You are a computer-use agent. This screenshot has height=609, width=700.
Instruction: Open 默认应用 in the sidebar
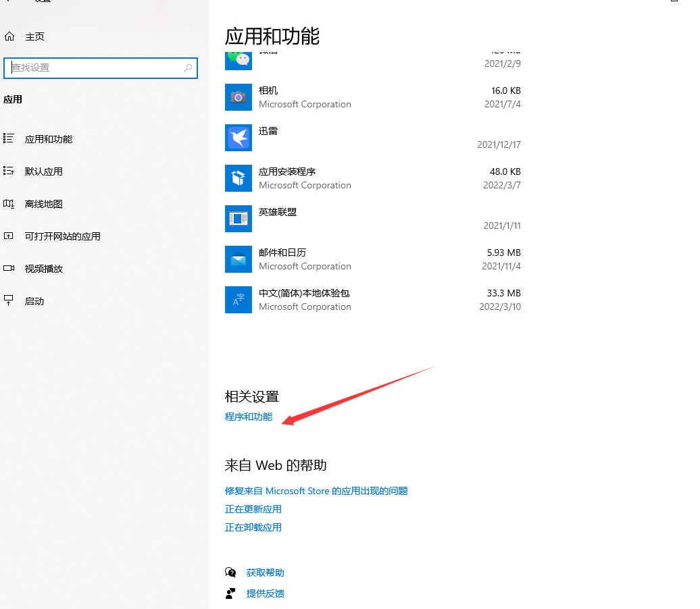point(44,171)
